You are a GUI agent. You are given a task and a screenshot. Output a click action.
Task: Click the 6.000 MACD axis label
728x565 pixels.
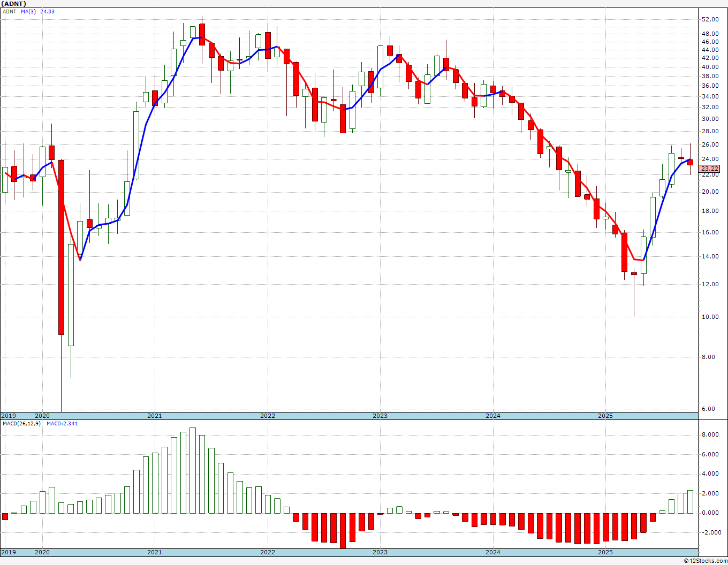pos(710,454)
